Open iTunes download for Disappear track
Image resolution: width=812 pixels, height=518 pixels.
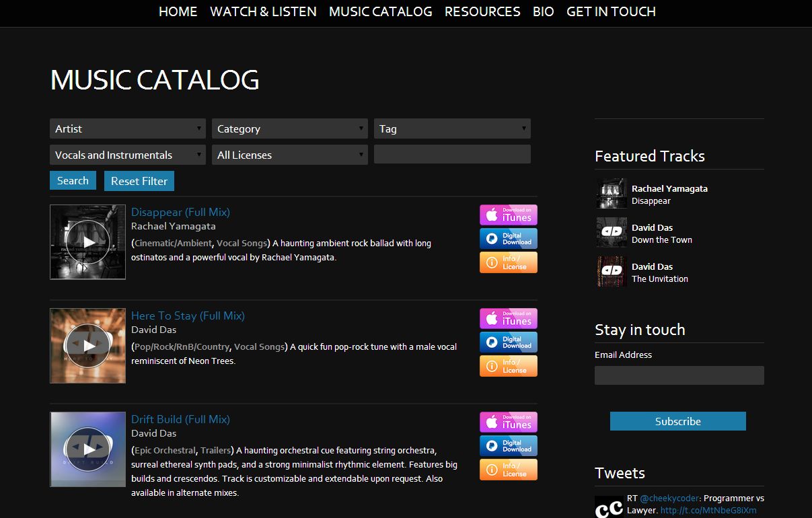click(508, 215)
